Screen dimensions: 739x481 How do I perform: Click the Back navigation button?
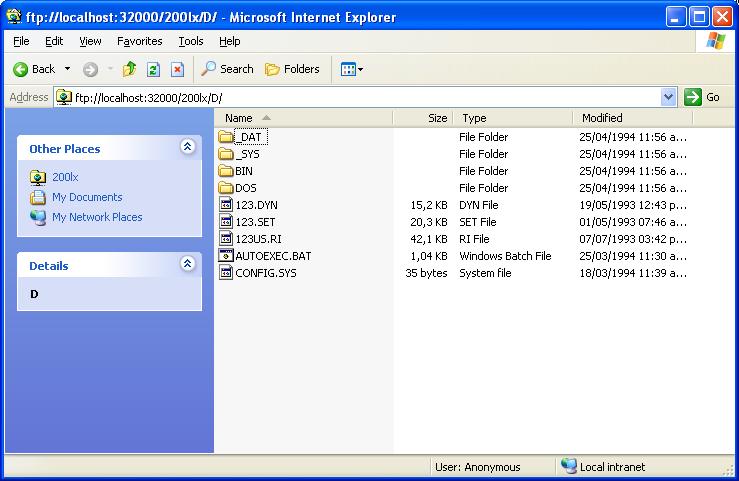coord(34,69)
